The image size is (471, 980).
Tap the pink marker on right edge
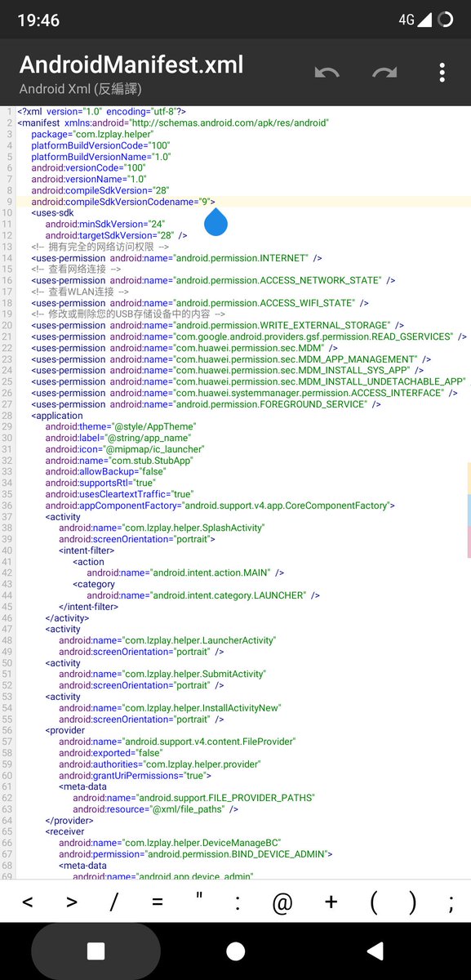469,542
